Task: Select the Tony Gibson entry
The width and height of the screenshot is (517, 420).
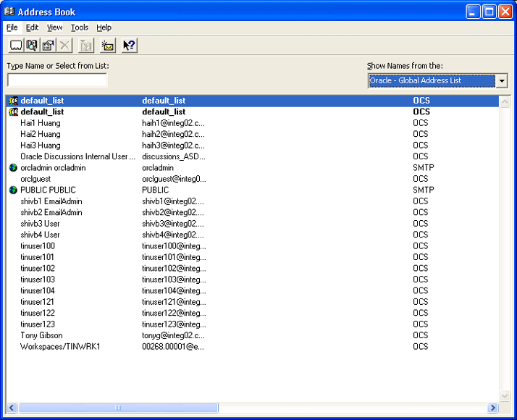Action: pyautogui.click(x=41, y=335)
